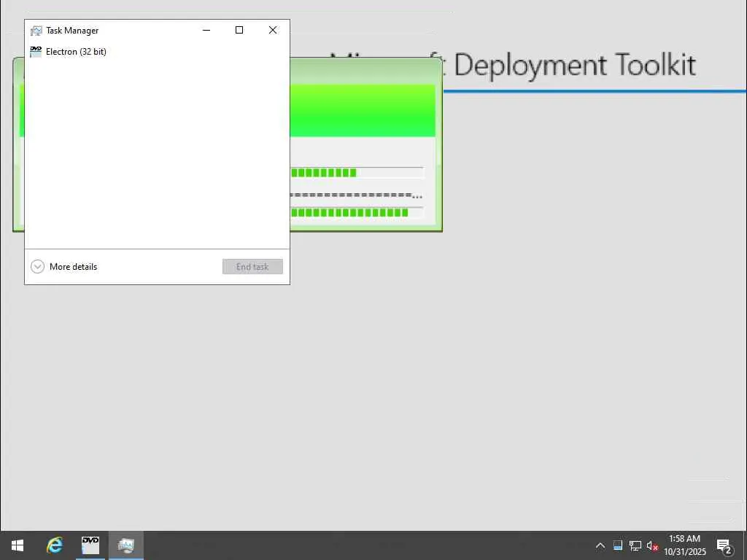This screenshot has height=560, width=747.
Task: Open the network status tray icon
Action: pyautogui.click(x=635, y=545)
